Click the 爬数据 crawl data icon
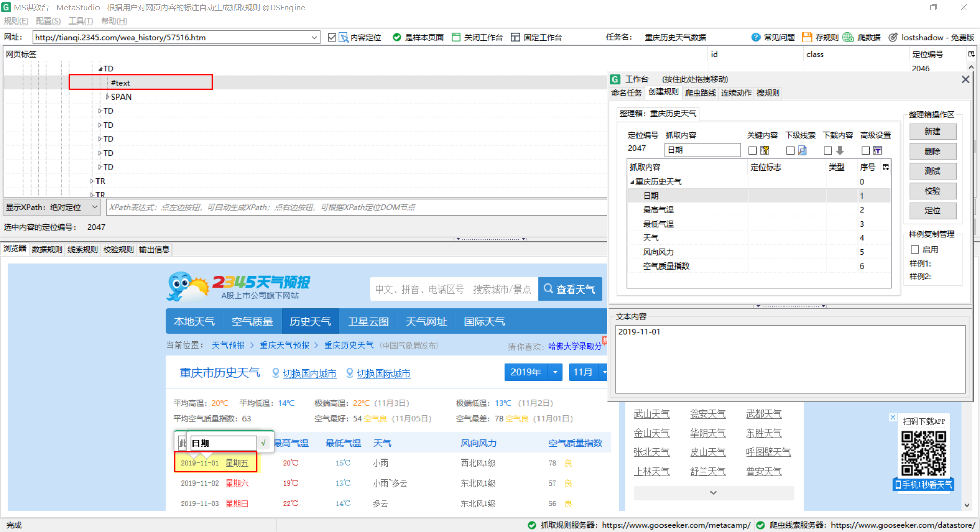Viewport: 980px width, 532px height. (848, 37)
